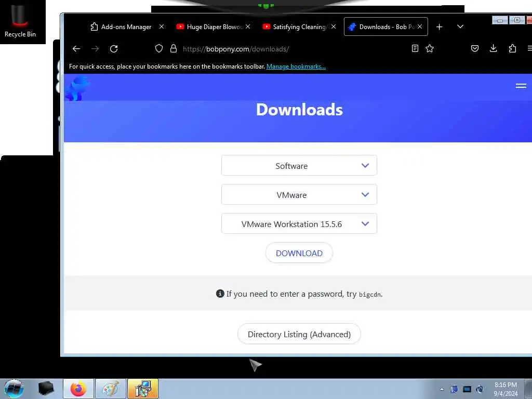Viewport: 532px width, 399px height.
Task: Open Directory Listing (Advanced)
Action: [x=299, y=334]
